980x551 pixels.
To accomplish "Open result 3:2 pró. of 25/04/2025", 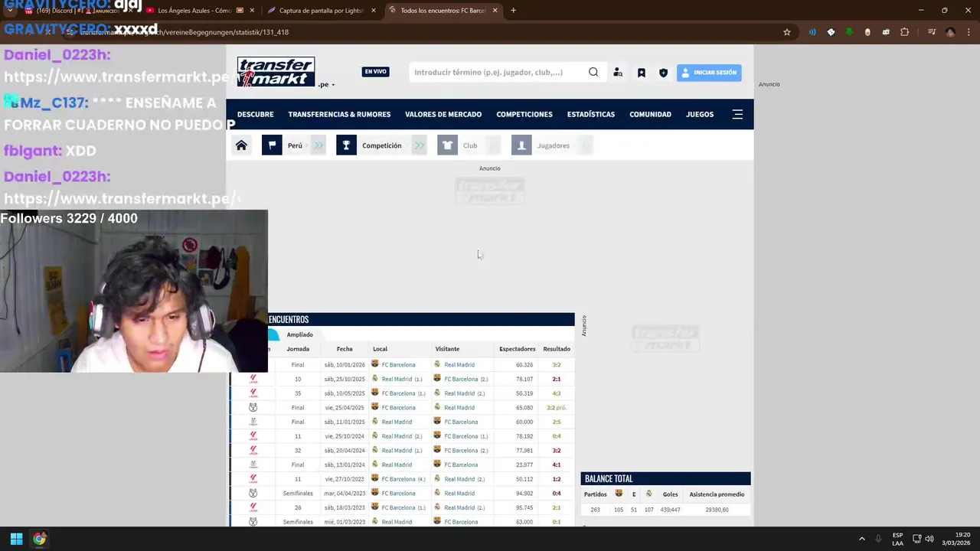I will 557,408.
